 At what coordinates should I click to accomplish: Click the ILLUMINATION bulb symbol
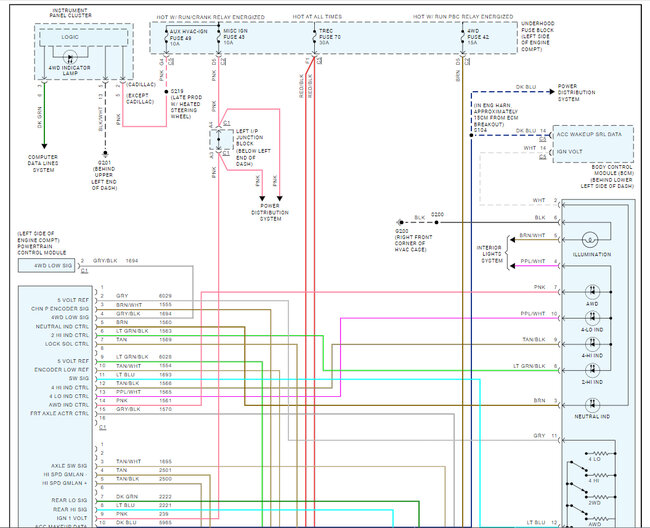pos(590,240)
